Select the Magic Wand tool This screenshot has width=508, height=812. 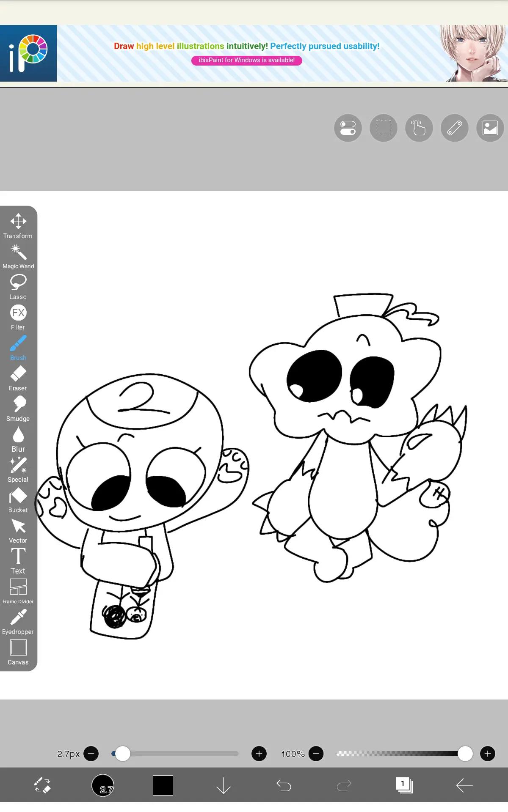pos(18,256)
